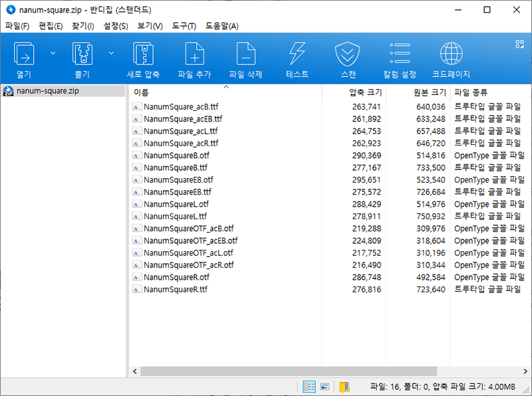
Task: Run the 테스트 lightning icon
Action: (297, 54)
